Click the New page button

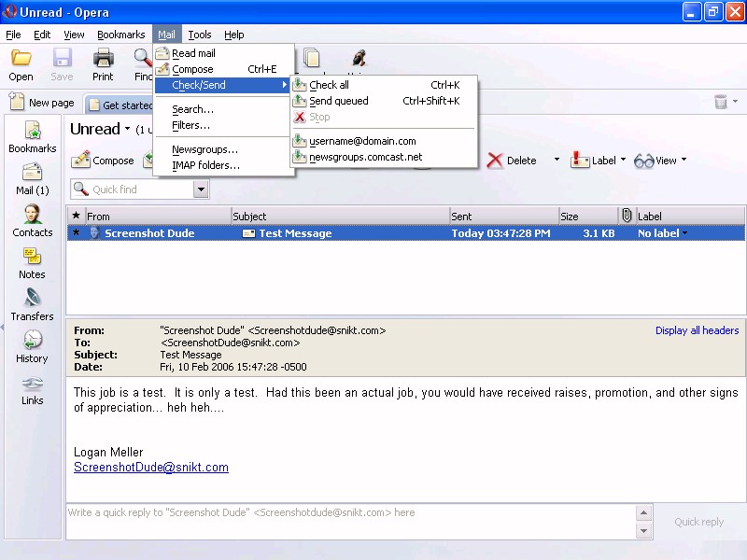[42, 103]
